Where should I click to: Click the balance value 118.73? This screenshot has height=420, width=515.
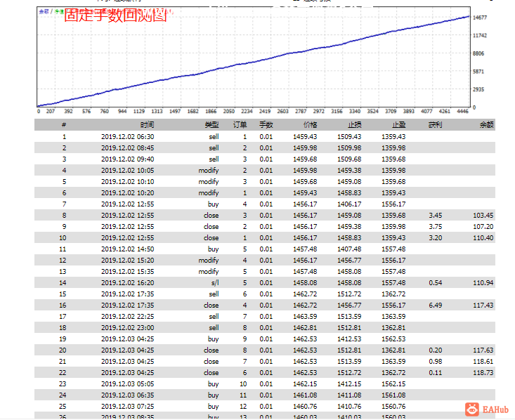click(x=483, y=373)
